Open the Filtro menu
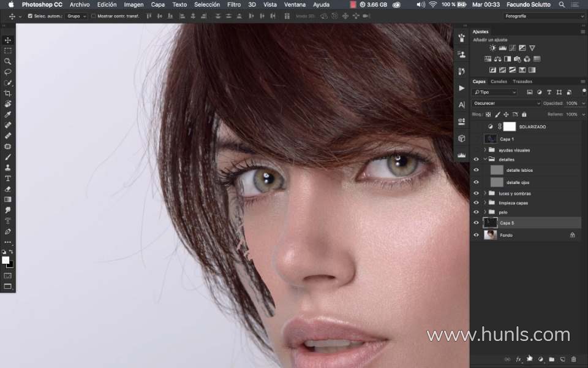588x368 pixels. coord(234,4)
